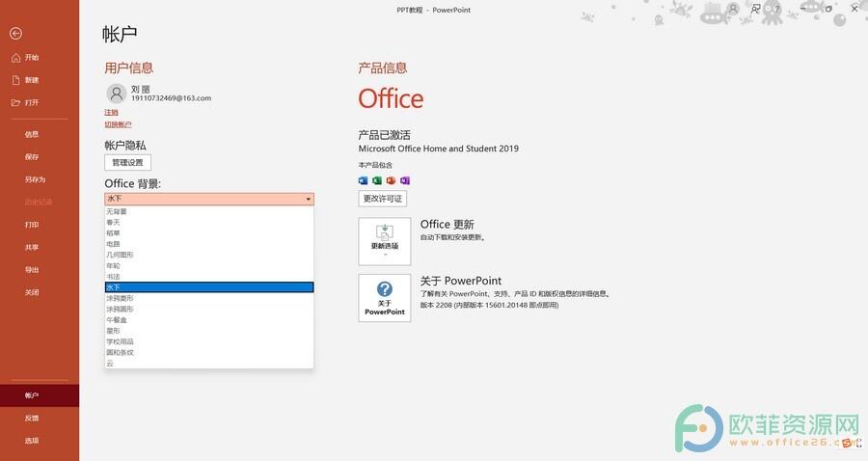Choose 午餐盒 from the background list

(x=209, y=320)
